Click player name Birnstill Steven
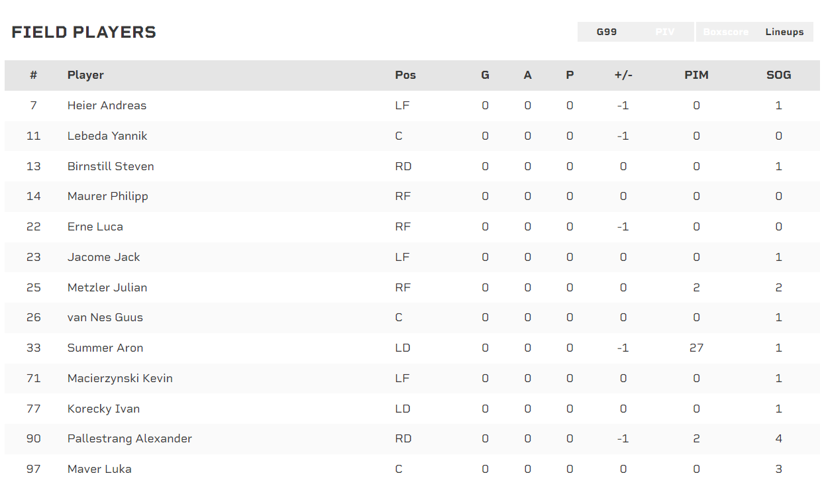The width and height of the screenshot is (822, 504). (x=111, y=166)
